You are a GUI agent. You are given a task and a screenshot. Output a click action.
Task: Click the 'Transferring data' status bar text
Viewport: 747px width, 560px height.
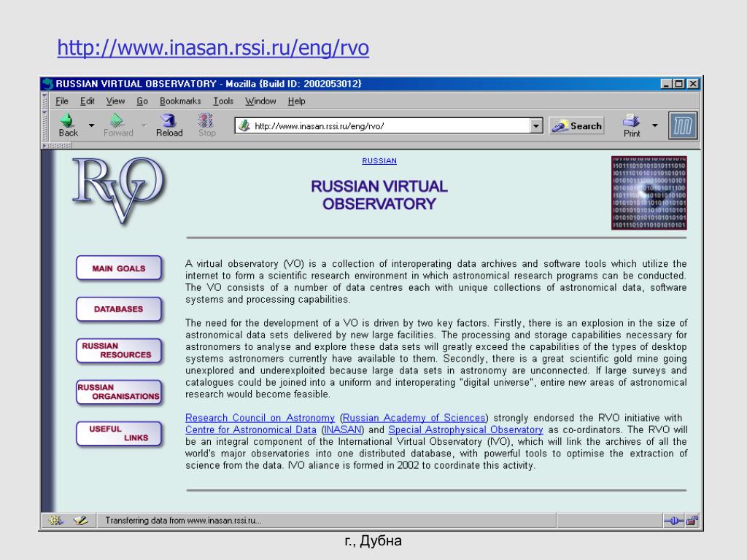[x=183, y=521]
